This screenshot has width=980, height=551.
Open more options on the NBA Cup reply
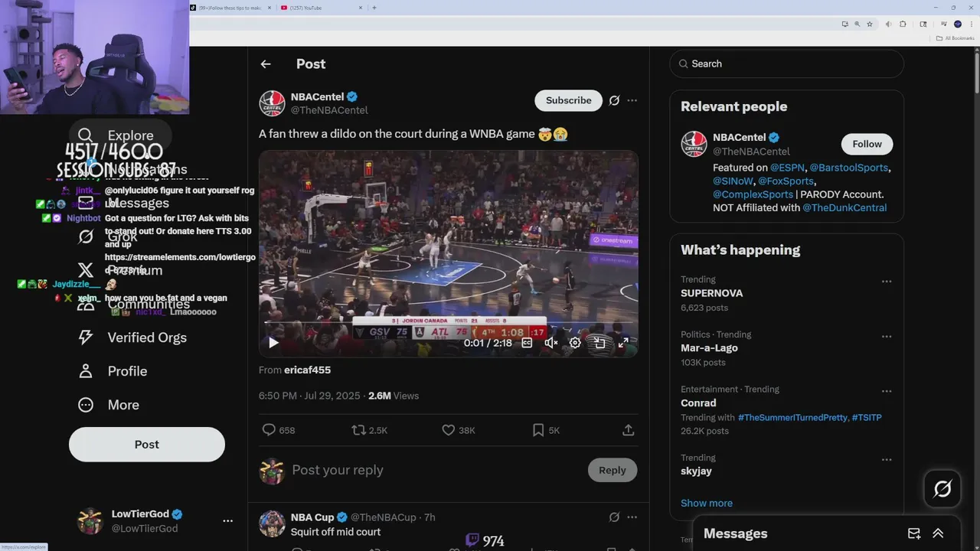(632, 517)
